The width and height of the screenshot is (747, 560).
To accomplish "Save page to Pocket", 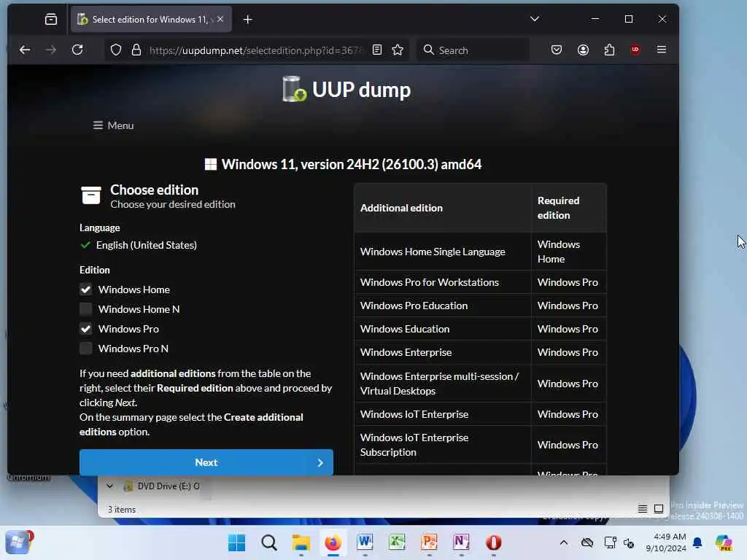I will point(556,50).
